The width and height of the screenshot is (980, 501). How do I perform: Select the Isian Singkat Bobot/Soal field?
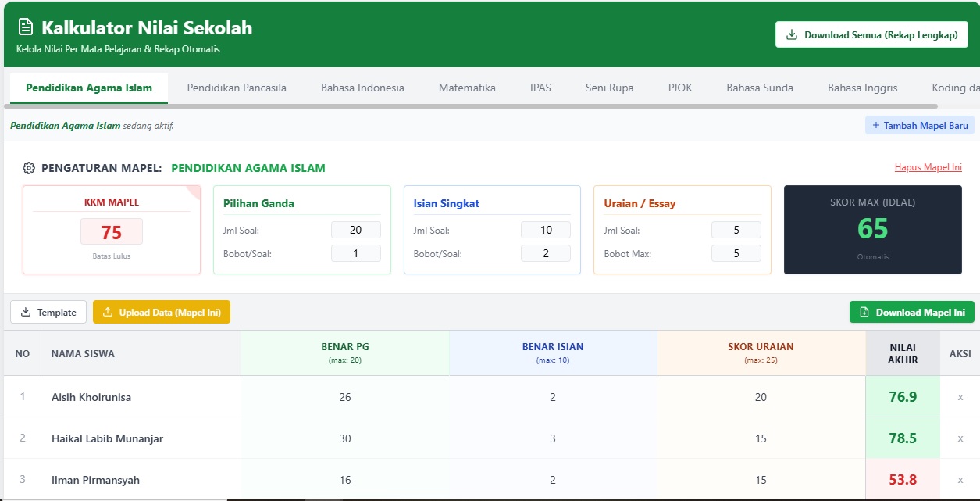(545, 253)
